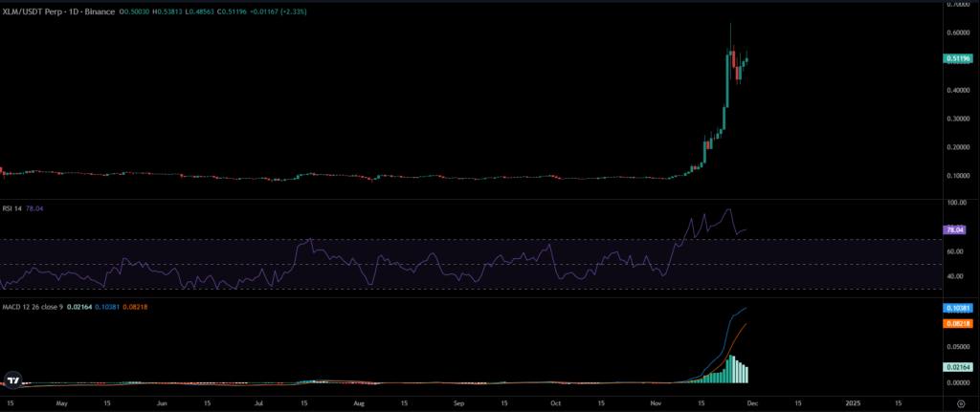Click MACD legend histogram value 0.02164

coord(79,307)
